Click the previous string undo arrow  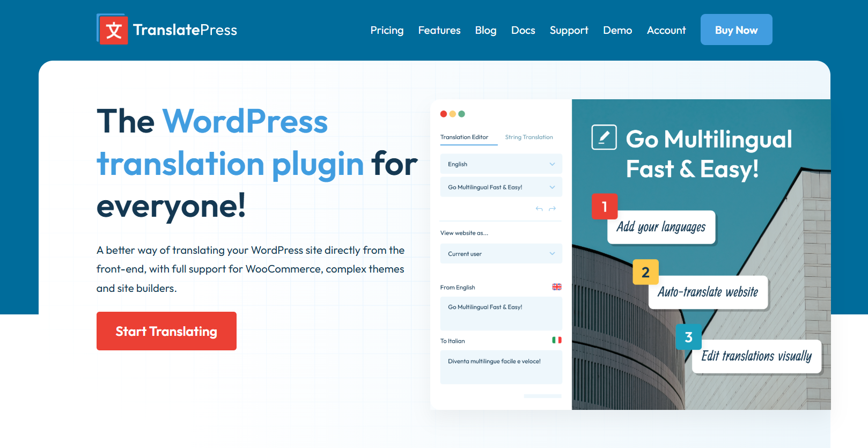[539, 209]
